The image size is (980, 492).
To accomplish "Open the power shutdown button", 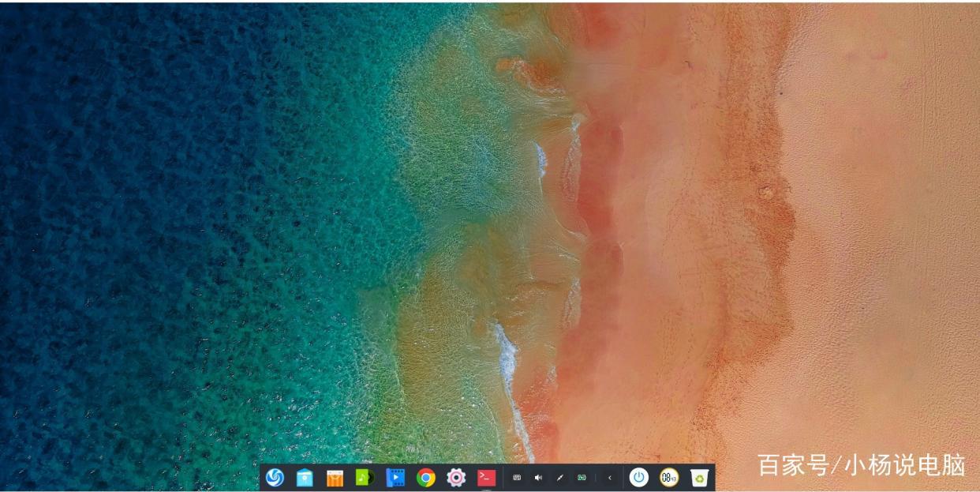I will pyautogui.click(x=638, y=477).
